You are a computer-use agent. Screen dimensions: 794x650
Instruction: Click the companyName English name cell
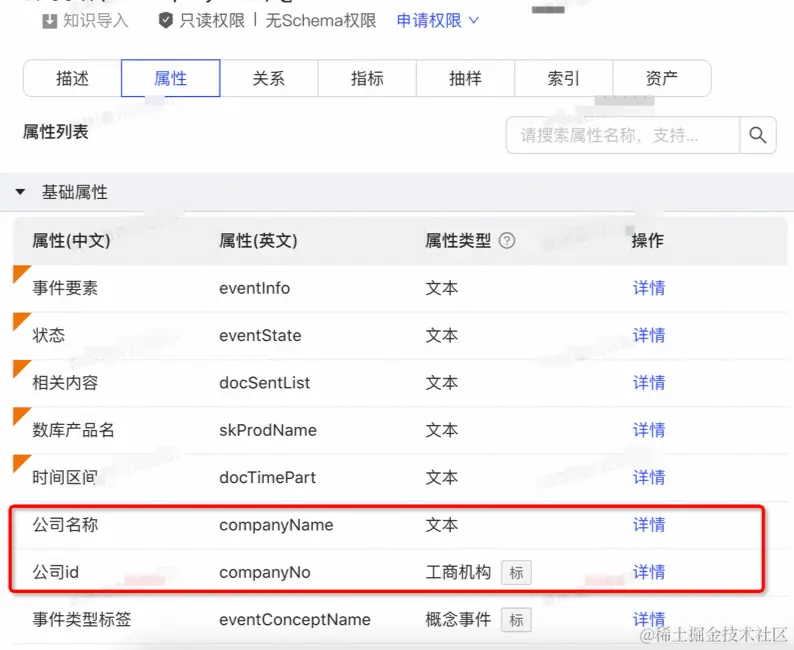coord(276,525)
